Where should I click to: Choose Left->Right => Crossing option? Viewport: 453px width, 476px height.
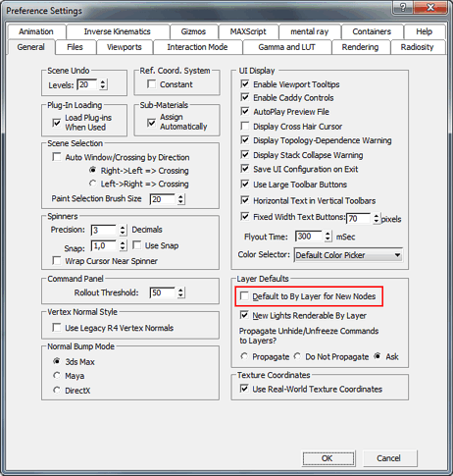[93, 184]
